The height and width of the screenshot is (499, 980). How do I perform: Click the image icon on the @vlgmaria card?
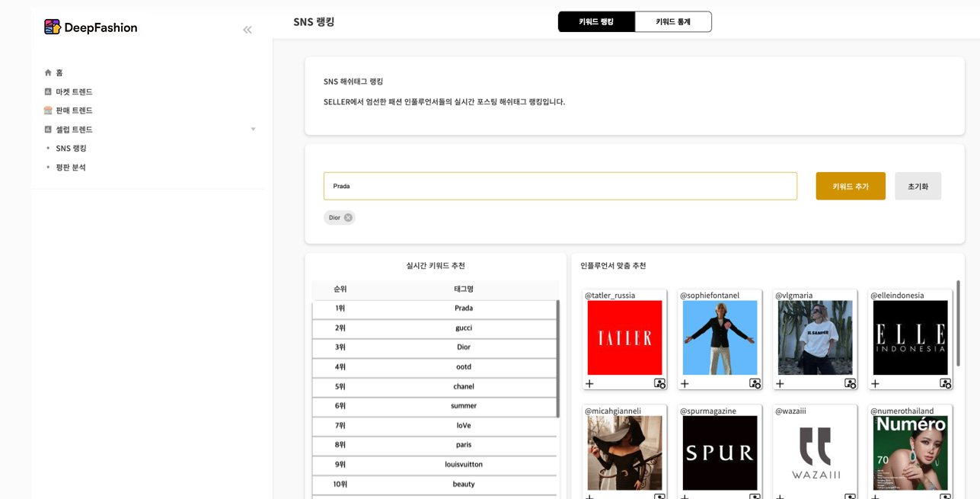point(850,383)
